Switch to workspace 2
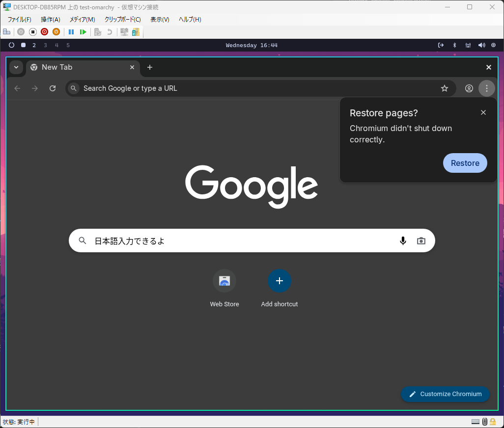The width and height of the screenshot is (504, 428). click(x=34, y=45)
